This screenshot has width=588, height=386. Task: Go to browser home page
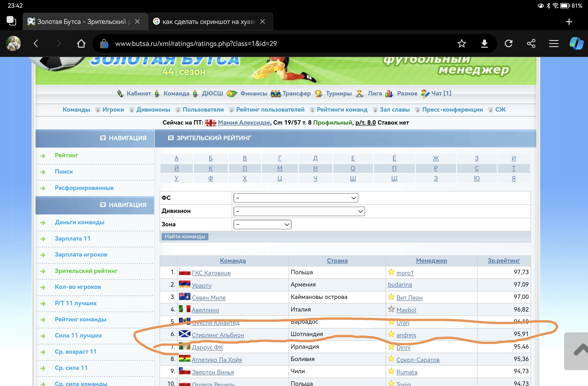[x=81, y=44]
